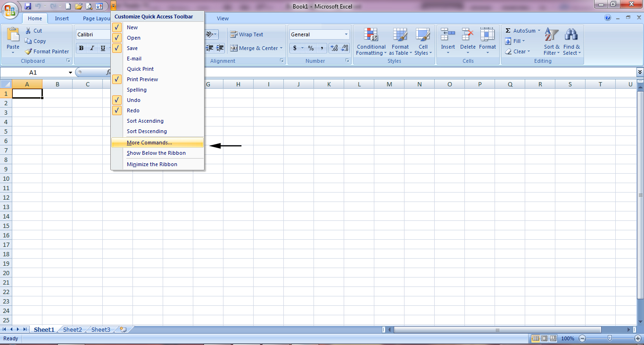Open Find & Select

click(x=571, y=42)
